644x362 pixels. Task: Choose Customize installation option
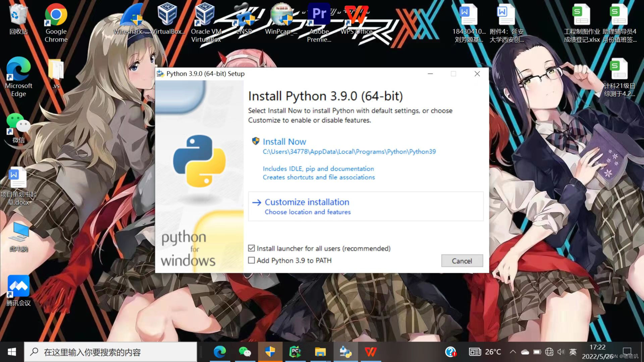click(307, 202)
